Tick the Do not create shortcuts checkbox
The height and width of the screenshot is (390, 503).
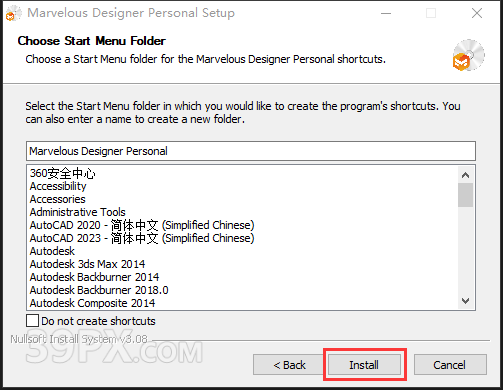(x=32, y=321)
